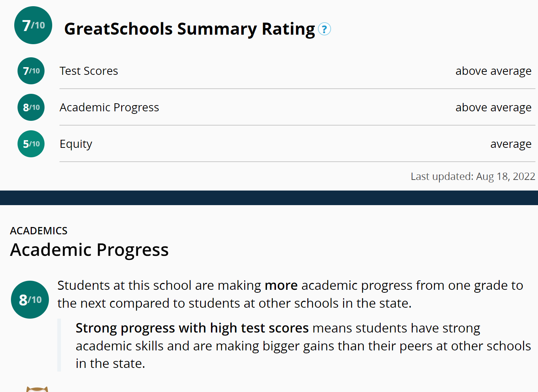The image size is (538, 392).
Task: Select the Equity row label
Action: (x=76, y=144)
